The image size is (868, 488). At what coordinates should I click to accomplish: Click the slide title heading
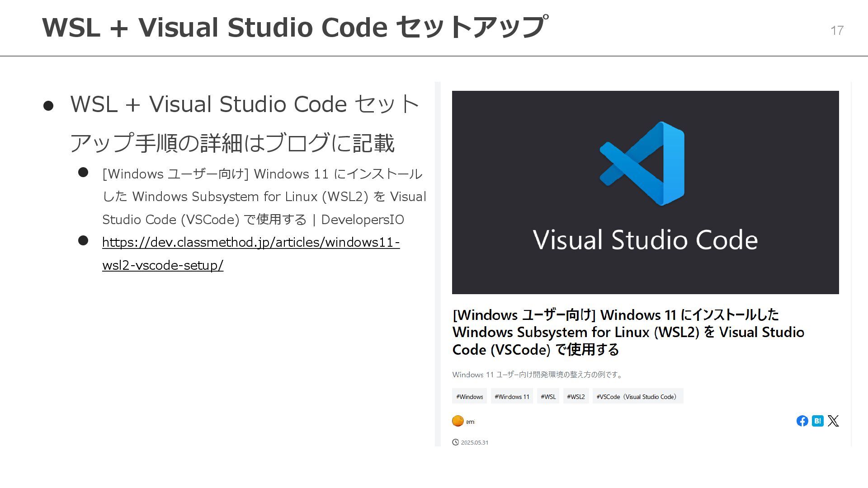(295, 27)
